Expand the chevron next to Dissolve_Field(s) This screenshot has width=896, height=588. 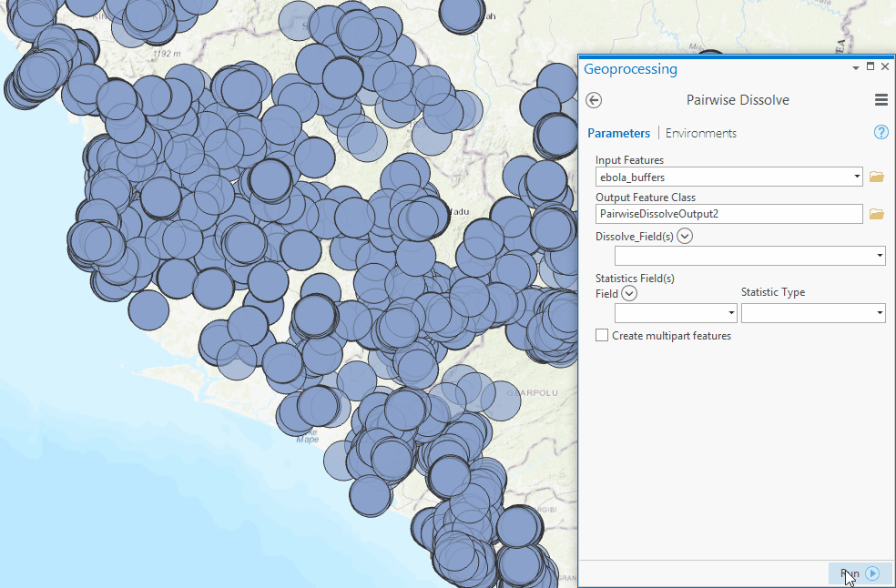(685, 237)
